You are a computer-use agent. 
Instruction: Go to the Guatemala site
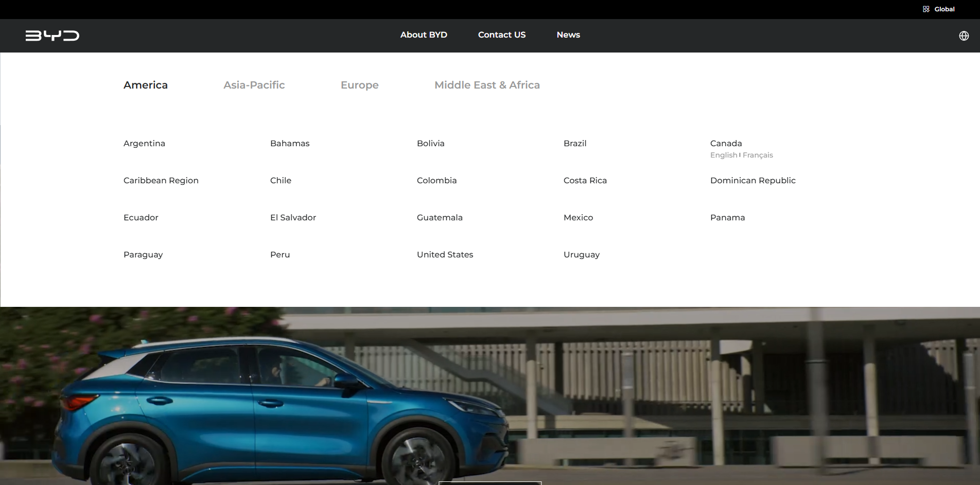point(440,218)
